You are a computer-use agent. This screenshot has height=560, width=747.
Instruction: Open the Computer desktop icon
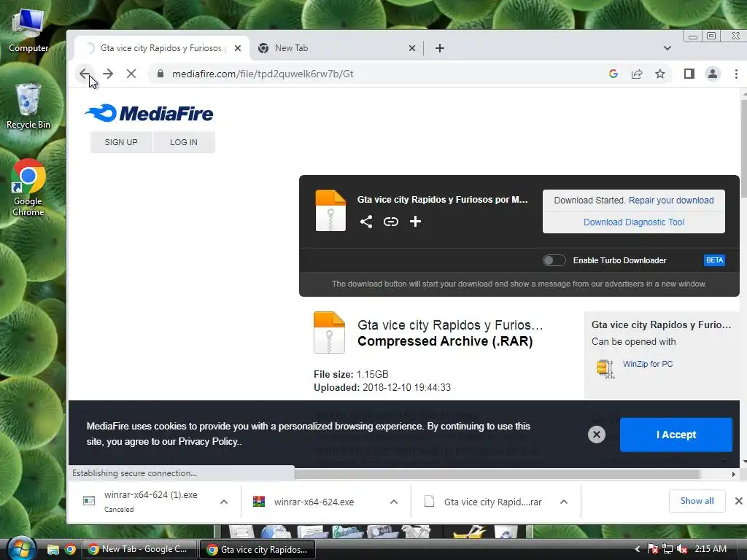[x=28, y=31]
